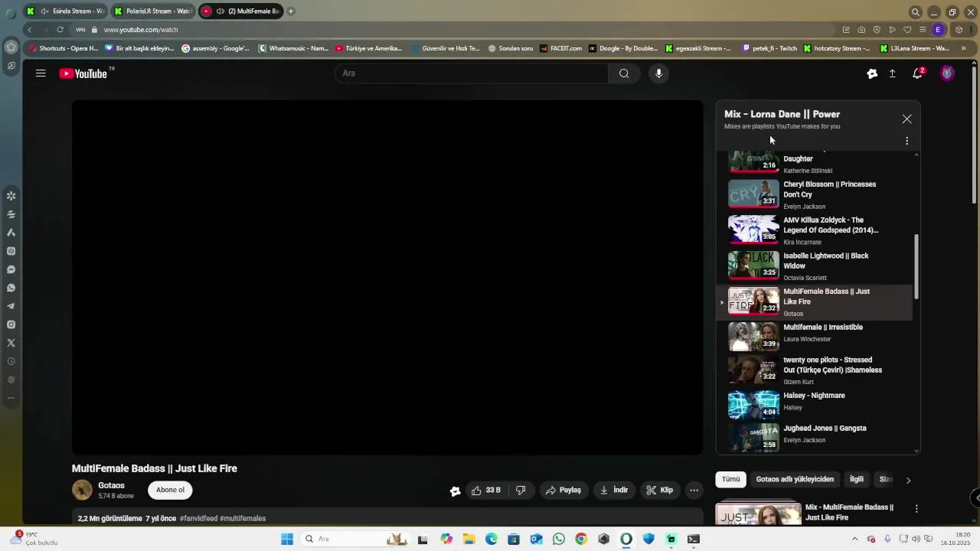Viewport: 980px width, 551px height.
Task: Open the Opera sidebar three-dot more menu
Action: (x=11, y=398)
